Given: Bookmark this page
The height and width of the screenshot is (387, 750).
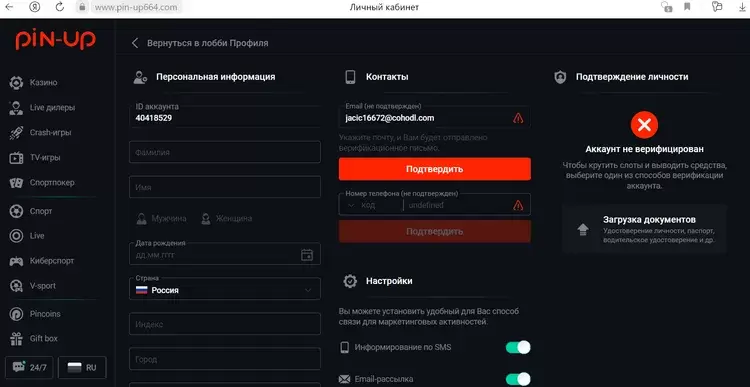Looking at the screenshot, I should pos(687,7).
